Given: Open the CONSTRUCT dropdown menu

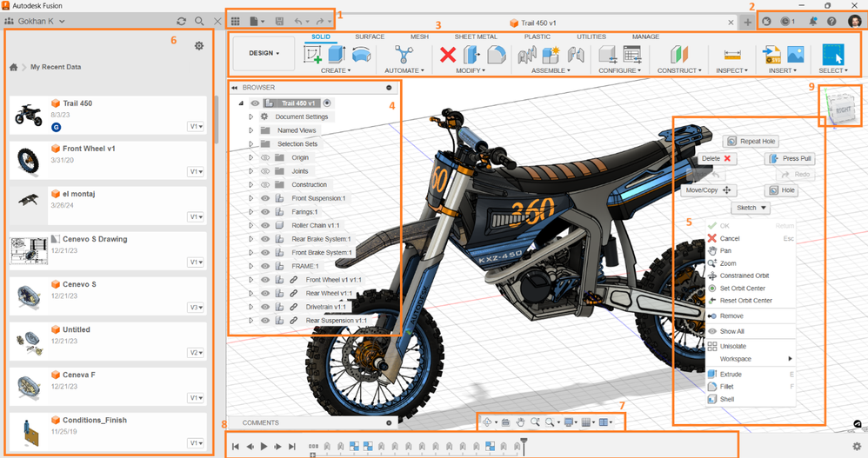Looking at the screenshot, I should click(679, 70).
